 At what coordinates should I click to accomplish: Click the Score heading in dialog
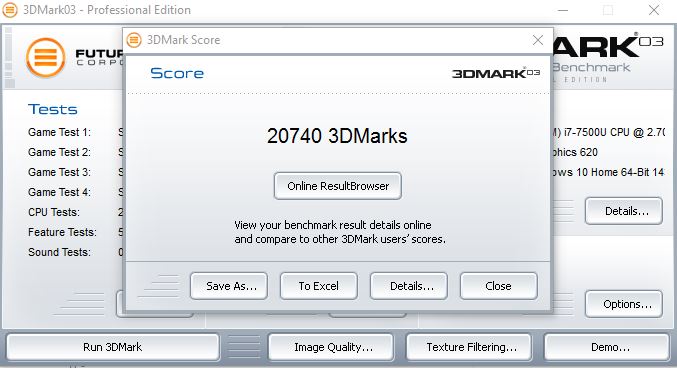177,73
